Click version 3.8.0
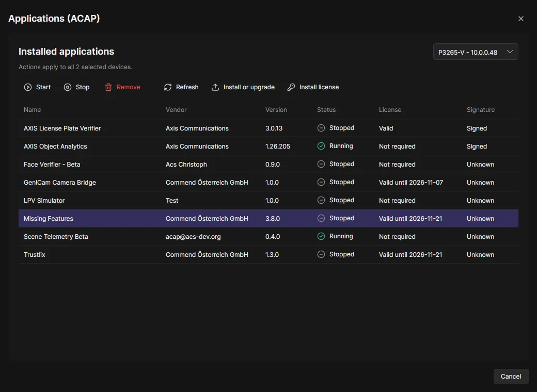The height and width of the screenshot is (392, 537). pos(273,219)
